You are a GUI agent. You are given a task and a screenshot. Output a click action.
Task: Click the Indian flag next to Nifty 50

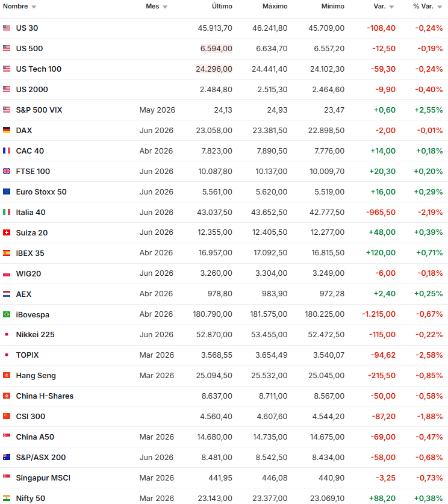click(x=7, y=498)
